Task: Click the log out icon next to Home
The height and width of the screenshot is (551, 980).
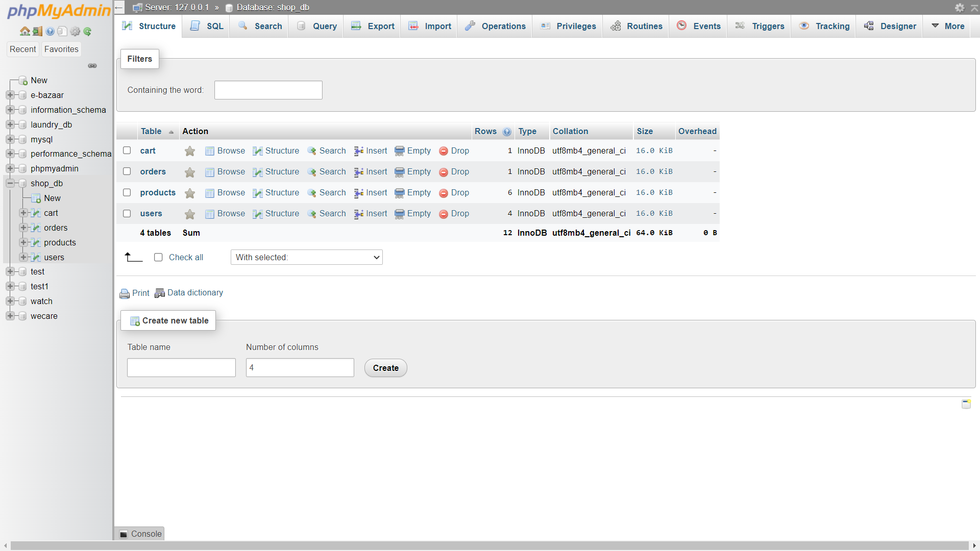Action: pyautogui.click(x=37, y=32)
